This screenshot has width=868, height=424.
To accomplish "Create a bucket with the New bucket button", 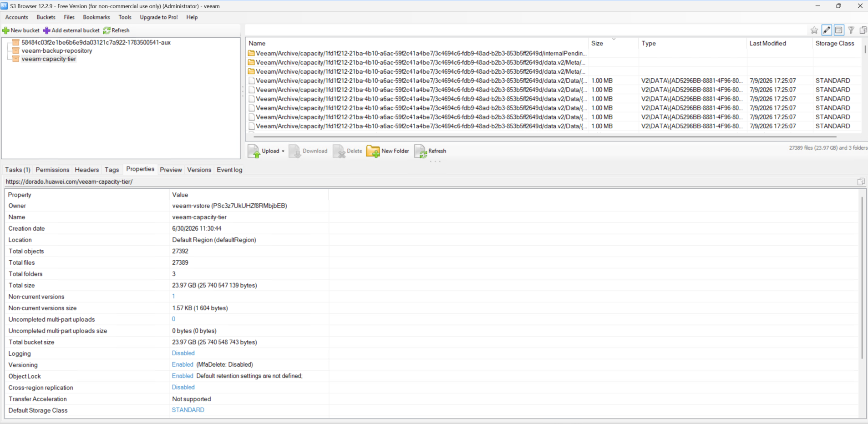I will coord(21,30).
